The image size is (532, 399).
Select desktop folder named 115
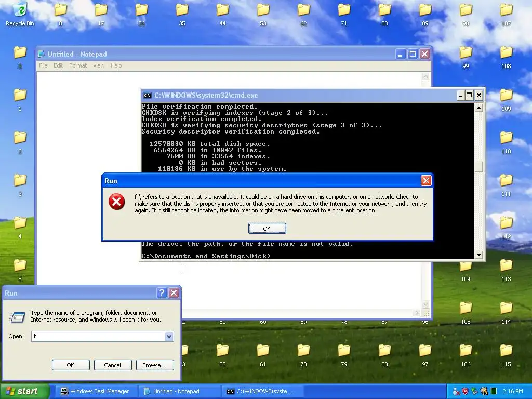[506, 355]
